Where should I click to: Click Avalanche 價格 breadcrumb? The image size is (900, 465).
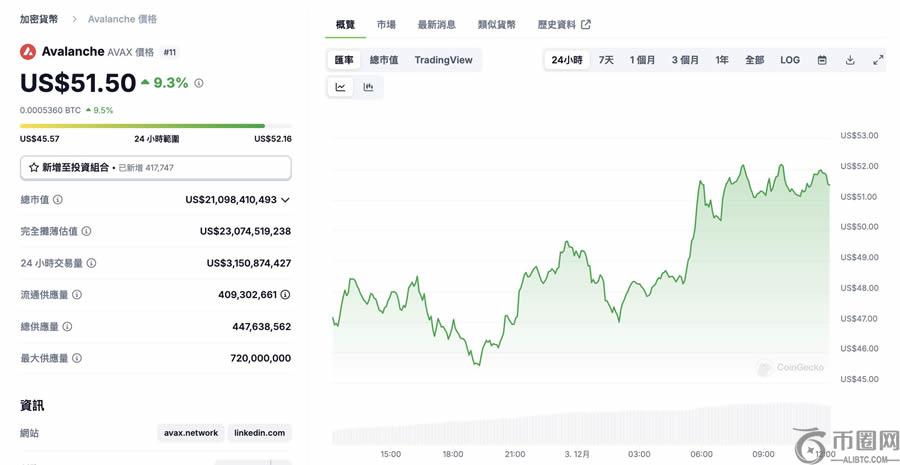click(x=122, y=19)
